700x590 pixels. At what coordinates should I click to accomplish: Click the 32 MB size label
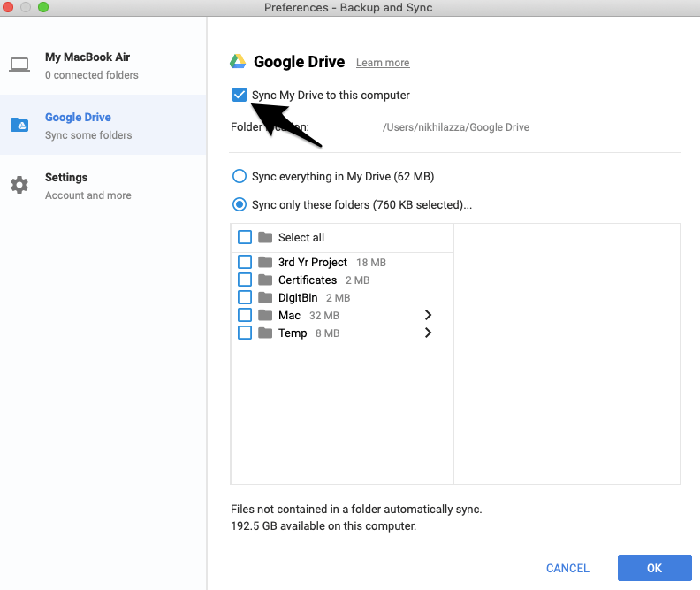click(324, 316)
